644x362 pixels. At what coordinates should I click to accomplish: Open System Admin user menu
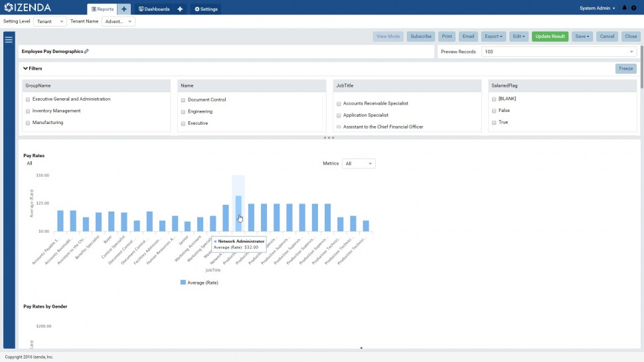(x=597, y=8)
